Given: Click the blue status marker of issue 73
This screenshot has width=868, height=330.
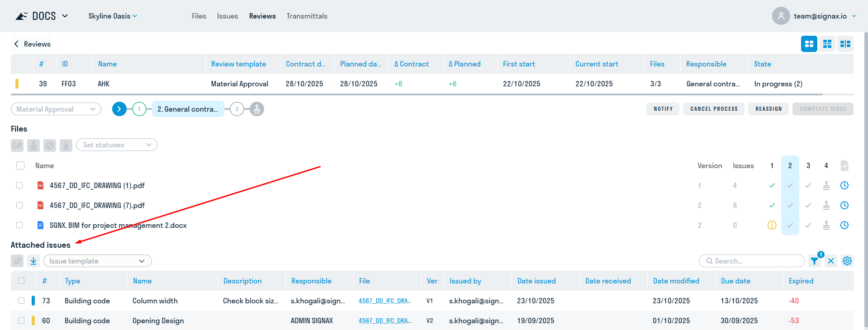Looking at the screenshot, I should [33, 301].
